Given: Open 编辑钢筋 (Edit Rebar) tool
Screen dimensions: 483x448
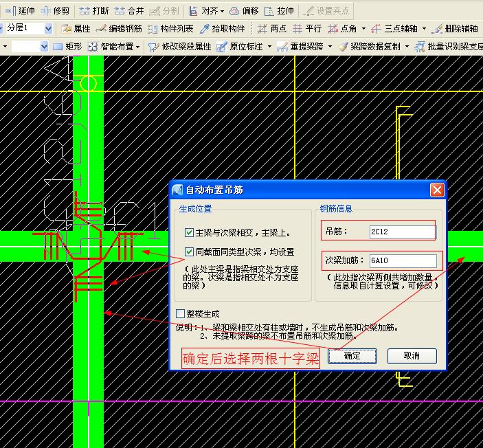Looking at the screenshot, I should coord(119,29).
